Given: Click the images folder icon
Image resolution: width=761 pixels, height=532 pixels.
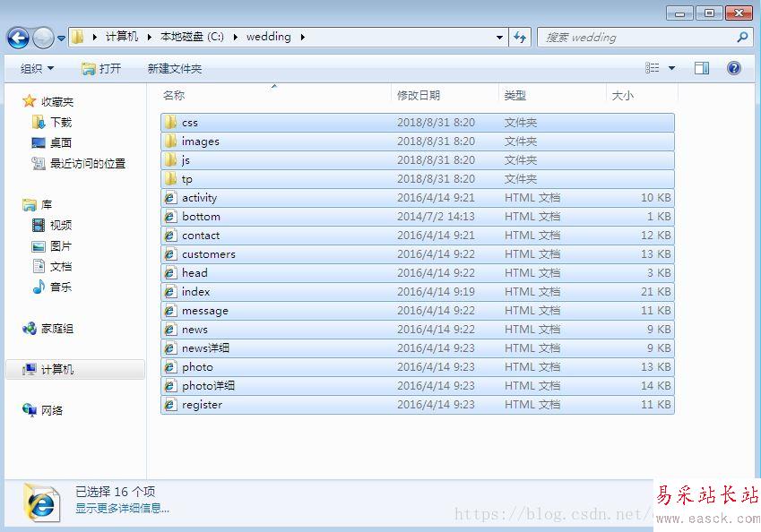Looking at the screenshot, I should 170,142.
